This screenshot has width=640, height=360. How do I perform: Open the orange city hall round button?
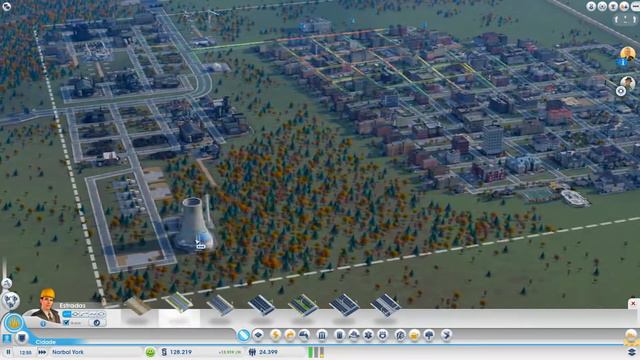(x=13, y=323)
